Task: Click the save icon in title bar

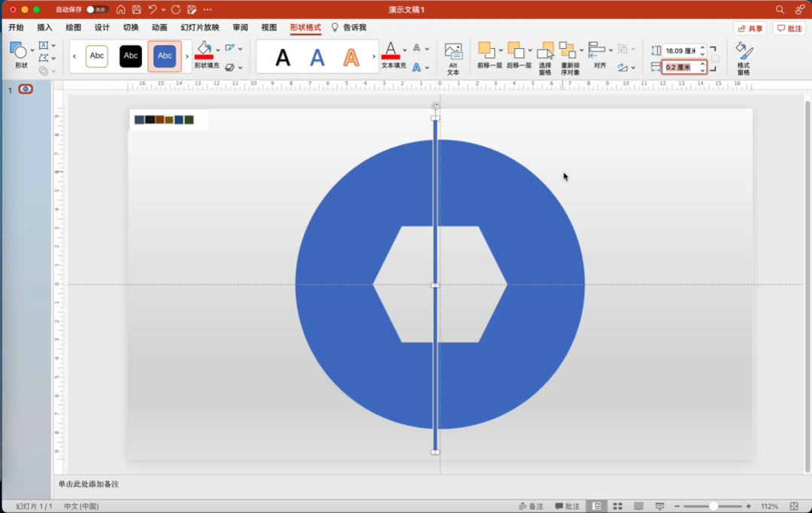Action: click(x=136, y=10)
